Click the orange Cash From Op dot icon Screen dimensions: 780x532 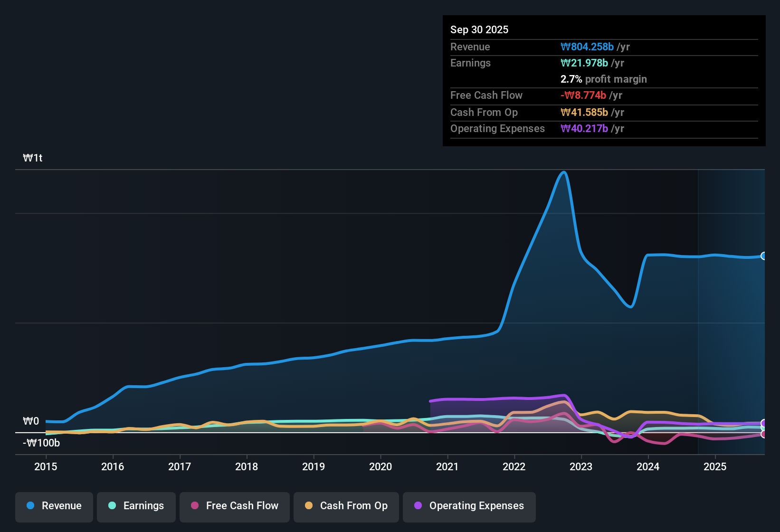[x=309, y=506]
